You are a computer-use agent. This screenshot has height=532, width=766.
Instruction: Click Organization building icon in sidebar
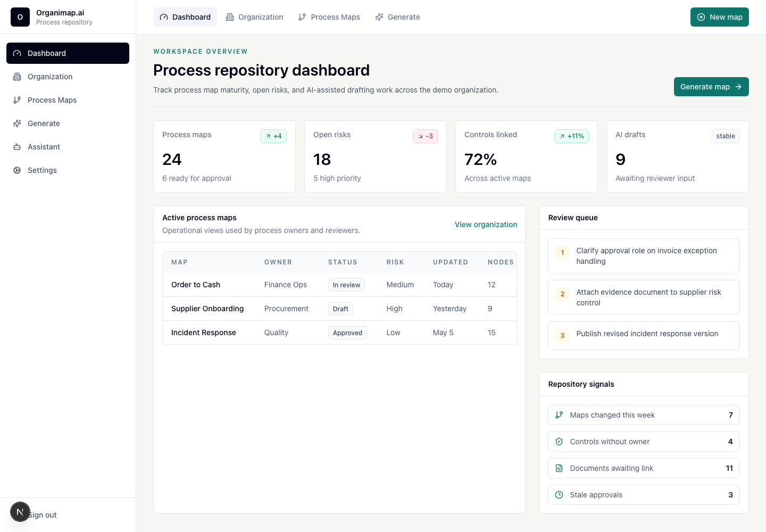pyautogui.click(x=17, y=77)
